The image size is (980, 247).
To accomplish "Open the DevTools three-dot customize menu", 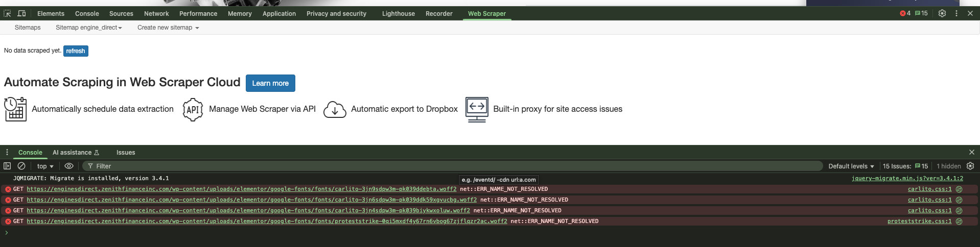I will tap(956, 13).
